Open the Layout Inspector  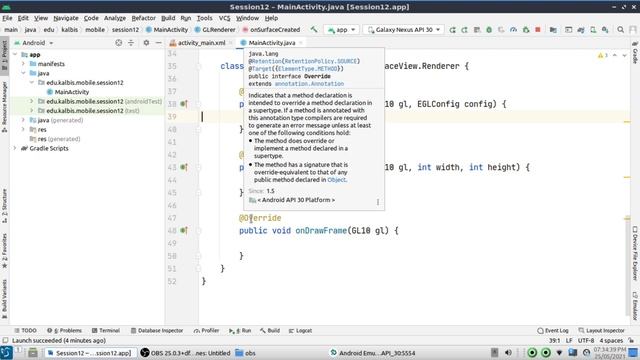[601, 331]
